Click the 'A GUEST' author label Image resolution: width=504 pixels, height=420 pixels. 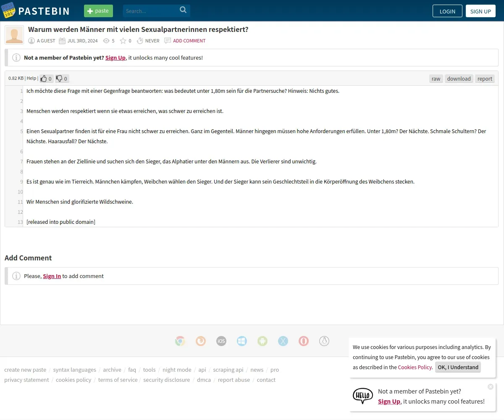coord(46,41)
